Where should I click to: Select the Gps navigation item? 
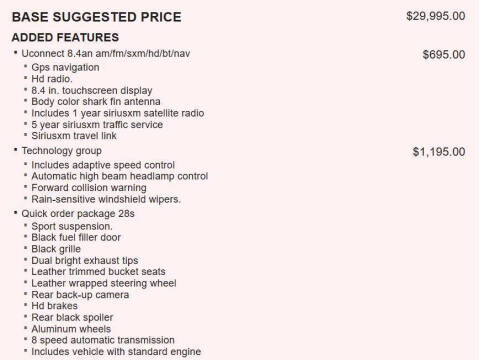[x=65, y=67]
